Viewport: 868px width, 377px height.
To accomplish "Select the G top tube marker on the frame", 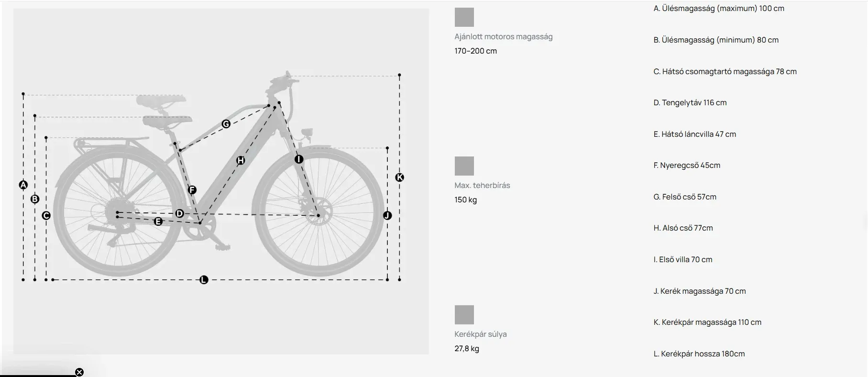I will coord(226,124).
